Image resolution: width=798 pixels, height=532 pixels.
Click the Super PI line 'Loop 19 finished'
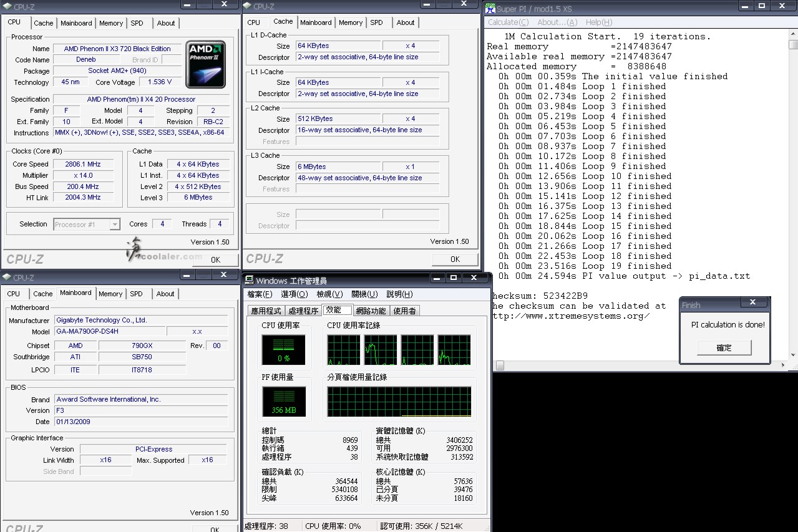coord(585,266)
